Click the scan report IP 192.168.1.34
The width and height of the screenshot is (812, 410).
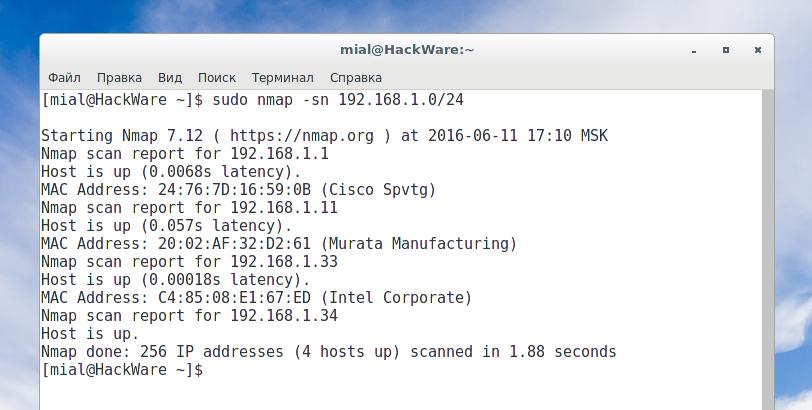[284, 316]
